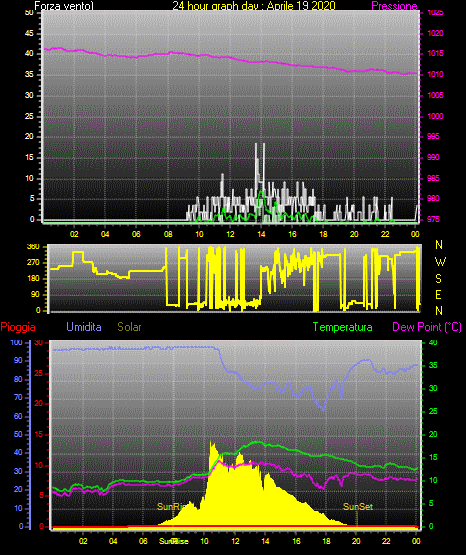Click the Pioggia legend label
The height and width of the screenshot is (555, 466).
tap(18, 327)
